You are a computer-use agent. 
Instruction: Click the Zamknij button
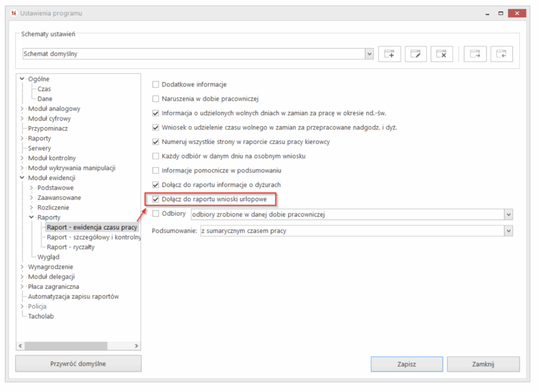(483, 364)
